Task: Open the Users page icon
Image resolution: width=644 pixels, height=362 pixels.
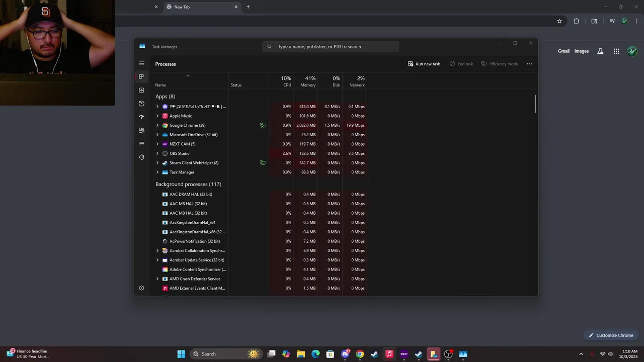Action: point(141,130)
